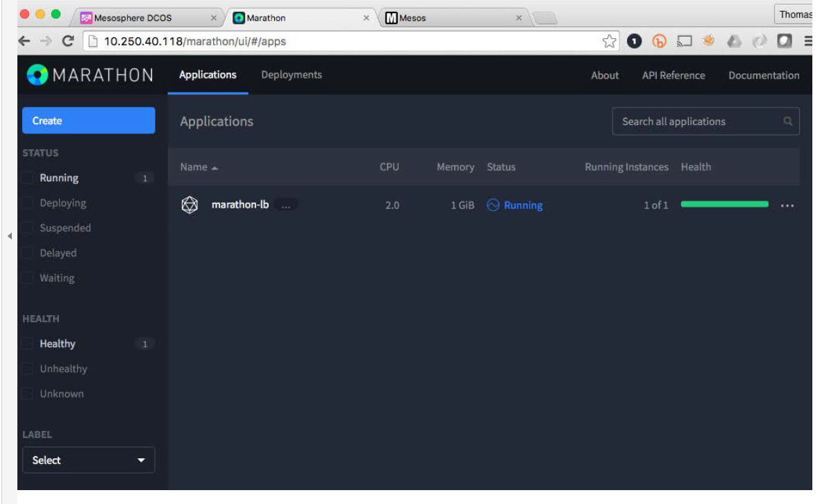Click the page info icon in address bar
Image resolution: width=829 pixels, height=504 pixels.
(x=92, y=41)
